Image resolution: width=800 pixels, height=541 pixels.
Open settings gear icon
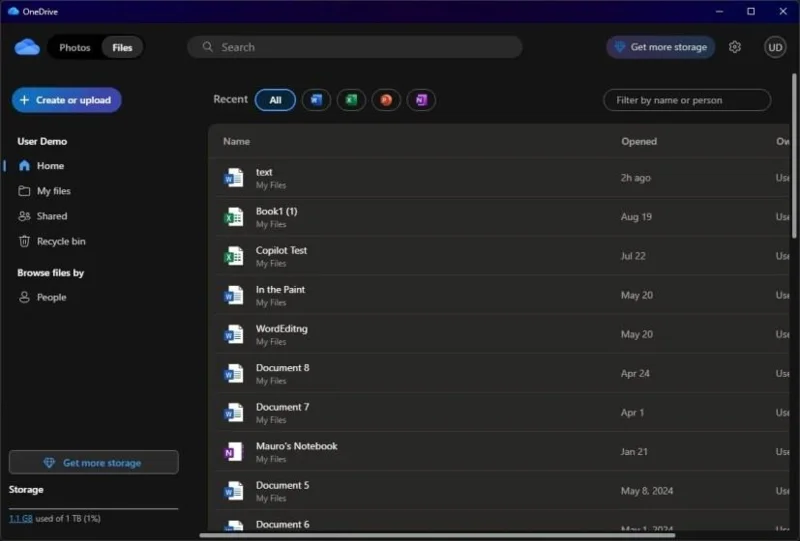735,47
